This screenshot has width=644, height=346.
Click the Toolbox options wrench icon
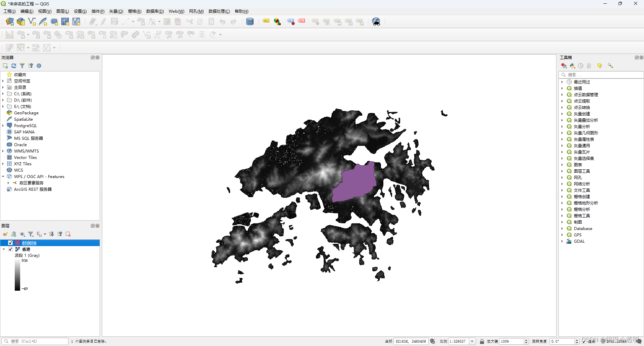point(610,66)
